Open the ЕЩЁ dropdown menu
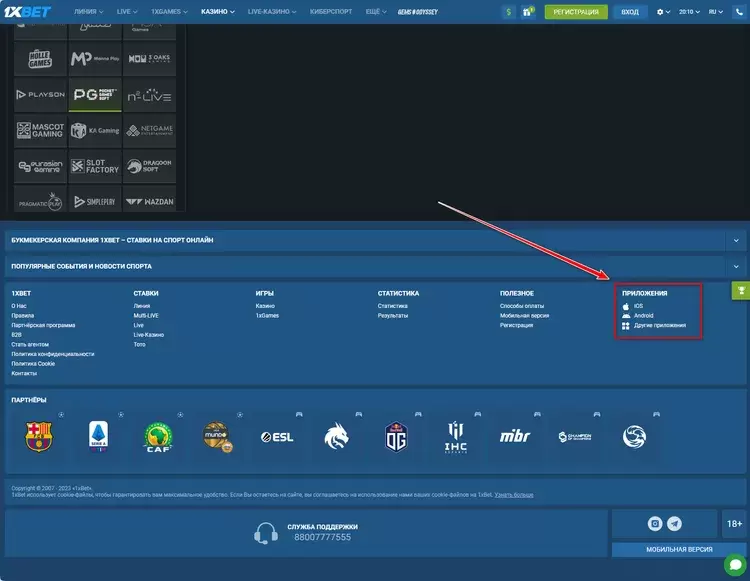This screenshot has height=581, width=750. pyautogui.click(x=376, y=11)
